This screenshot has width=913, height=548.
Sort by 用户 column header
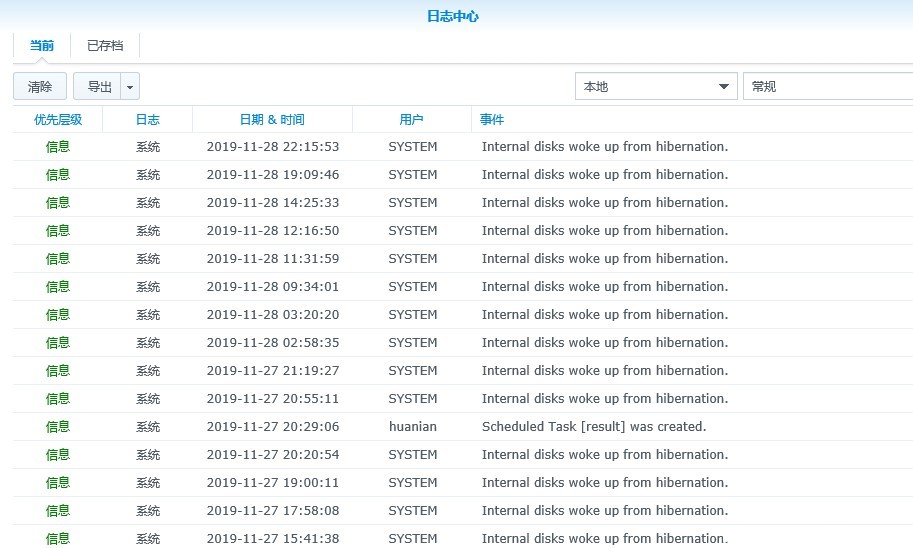click(x=411, y=119)
